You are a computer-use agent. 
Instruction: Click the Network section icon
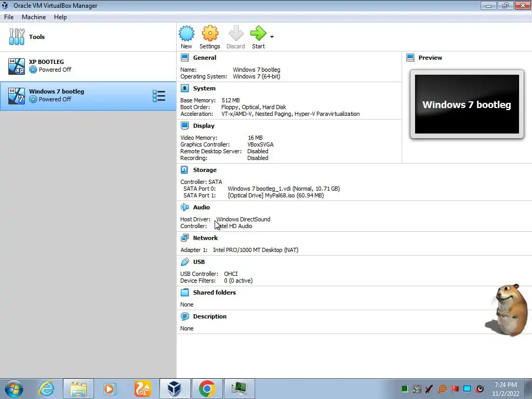(184, 238)
